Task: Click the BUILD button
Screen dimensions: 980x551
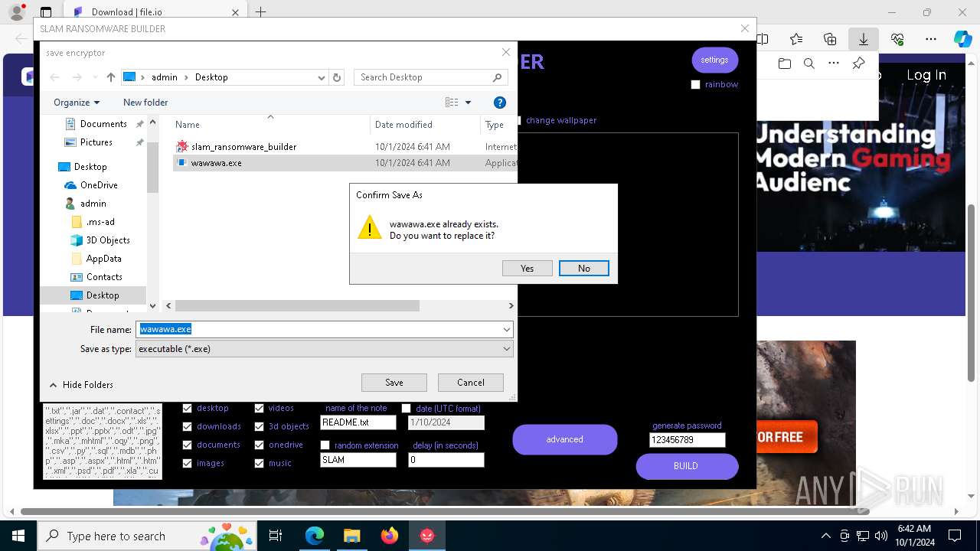Action: 687,466
